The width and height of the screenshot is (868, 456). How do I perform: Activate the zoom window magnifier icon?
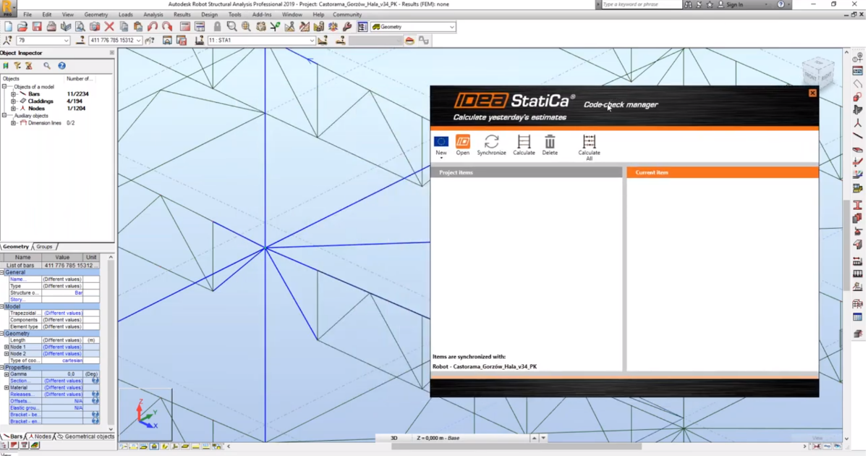click(x=231, y=27)
